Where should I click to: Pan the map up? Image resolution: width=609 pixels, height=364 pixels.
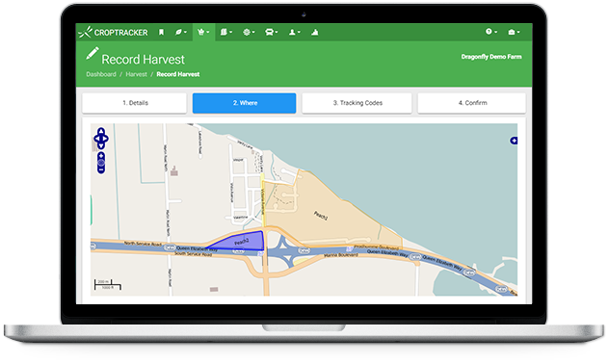pos(101,131)
